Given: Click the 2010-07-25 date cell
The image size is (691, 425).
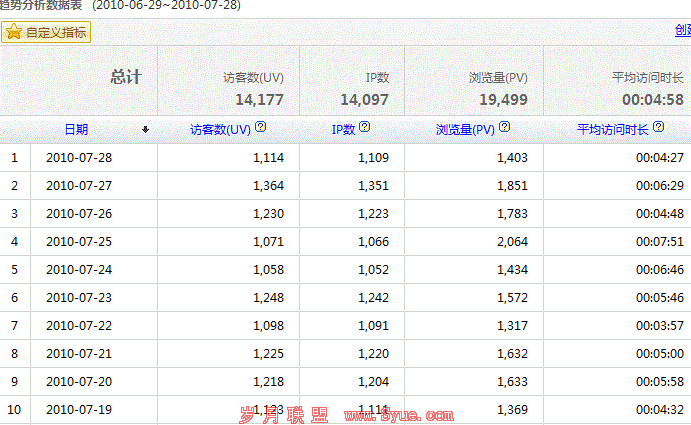Looking at the screenshot, I should (x=79, y=241).
